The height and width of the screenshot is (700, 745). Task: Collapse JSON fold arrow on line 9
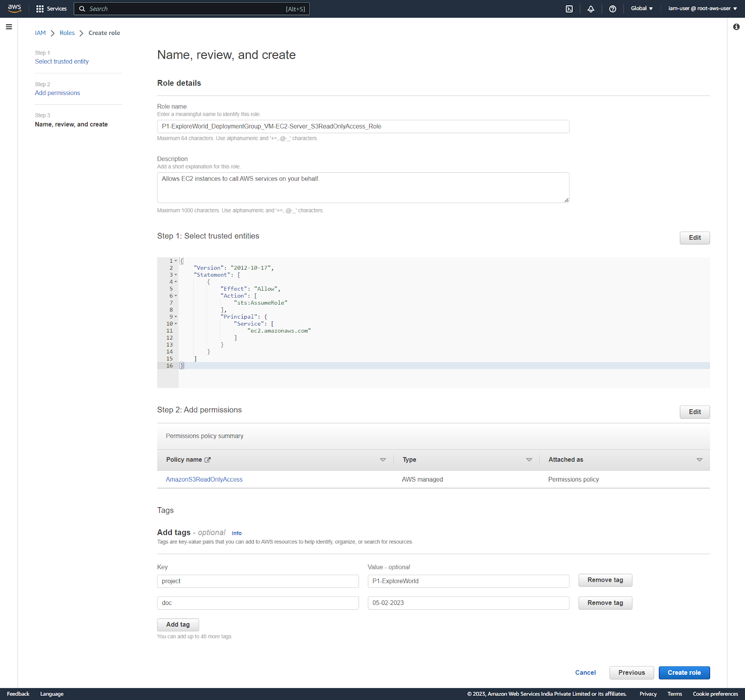(x=176, y=317)
